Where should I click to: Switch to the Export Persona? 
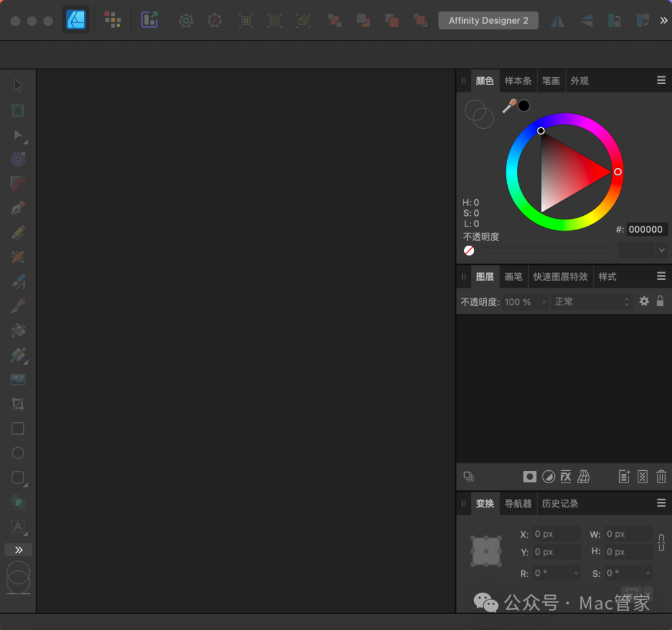[149, 20]
